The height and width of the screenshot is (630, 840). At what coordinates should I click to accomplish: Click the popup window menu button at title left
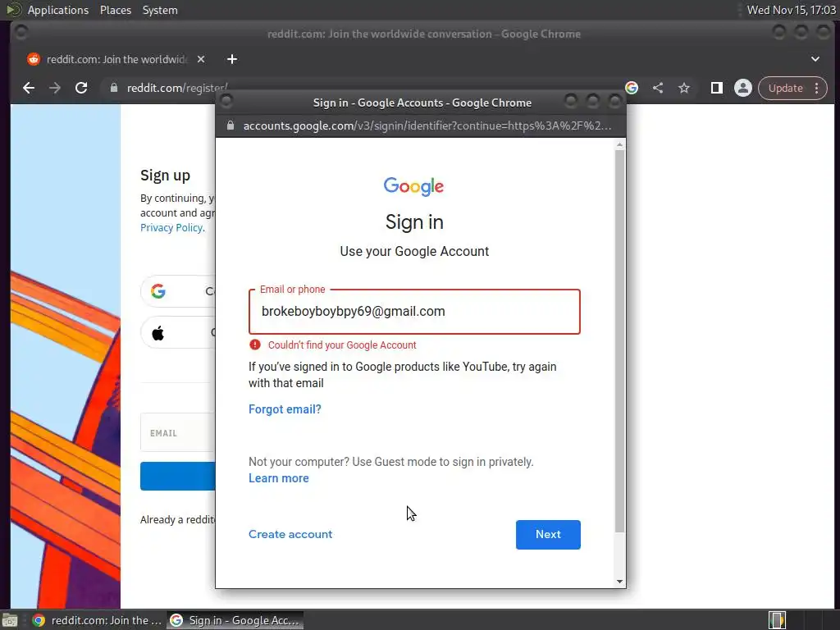point(226,101)
